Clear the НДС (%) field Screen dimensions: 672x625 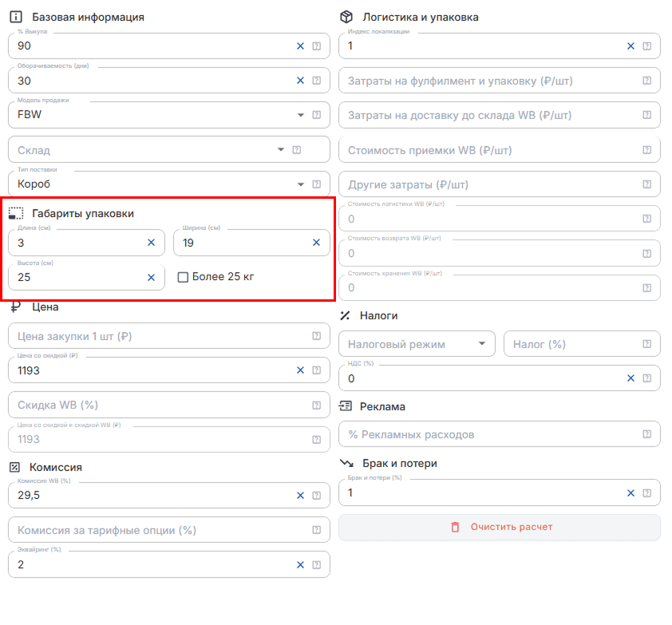click(630, 378)
